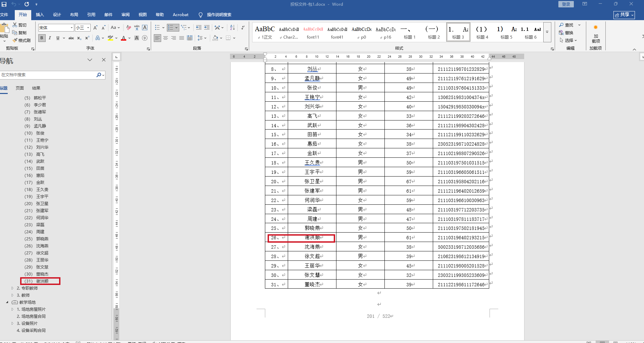The width and height of the screenshot is (644, 343).
Task: Apply the red font color
Action: [x=124, y=38]
